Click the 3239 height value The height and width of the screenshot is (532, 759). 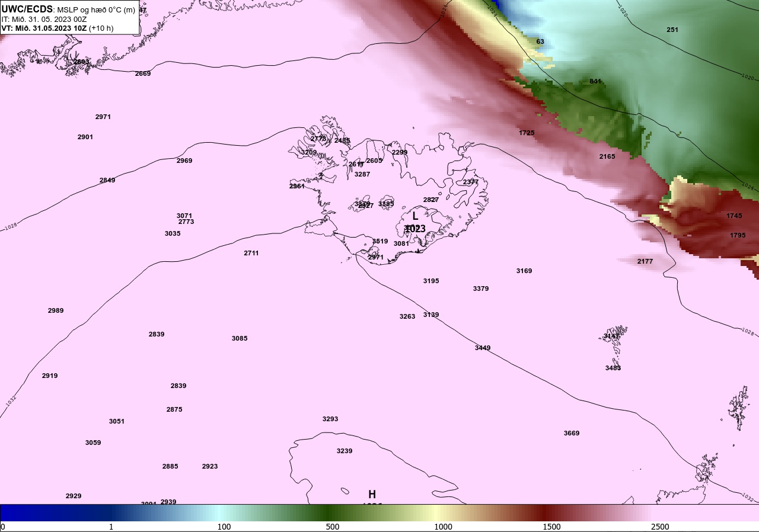[x=345, y=451]
